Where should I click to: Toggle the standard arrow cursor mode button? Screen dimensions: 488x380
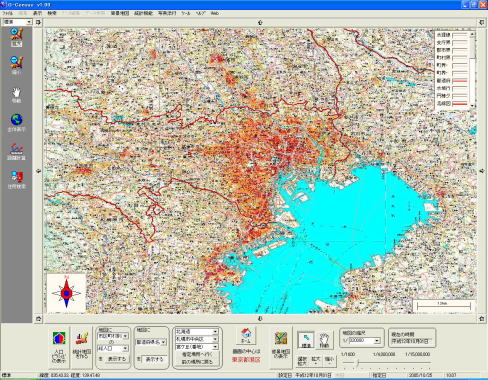(306, 340)
